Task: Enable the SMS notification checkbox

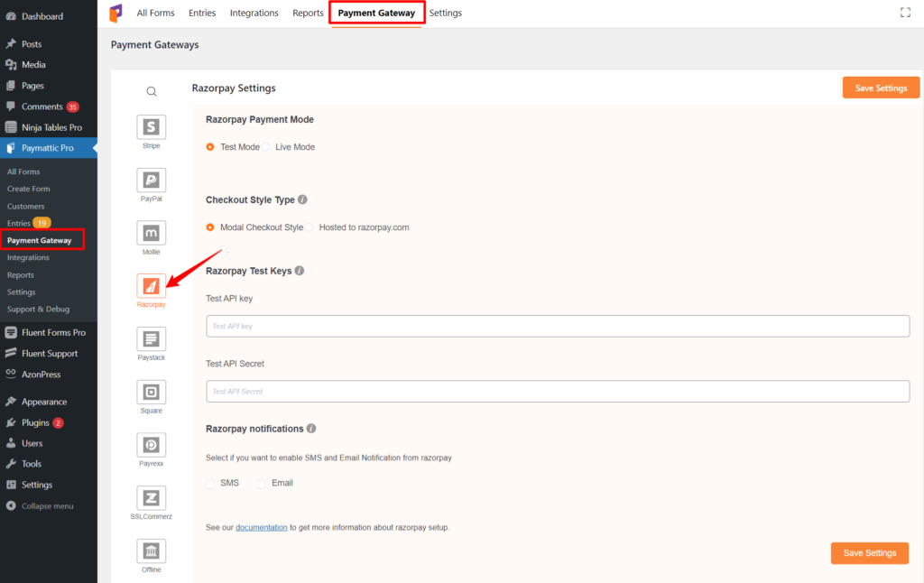Action: (x=210, y=483)
